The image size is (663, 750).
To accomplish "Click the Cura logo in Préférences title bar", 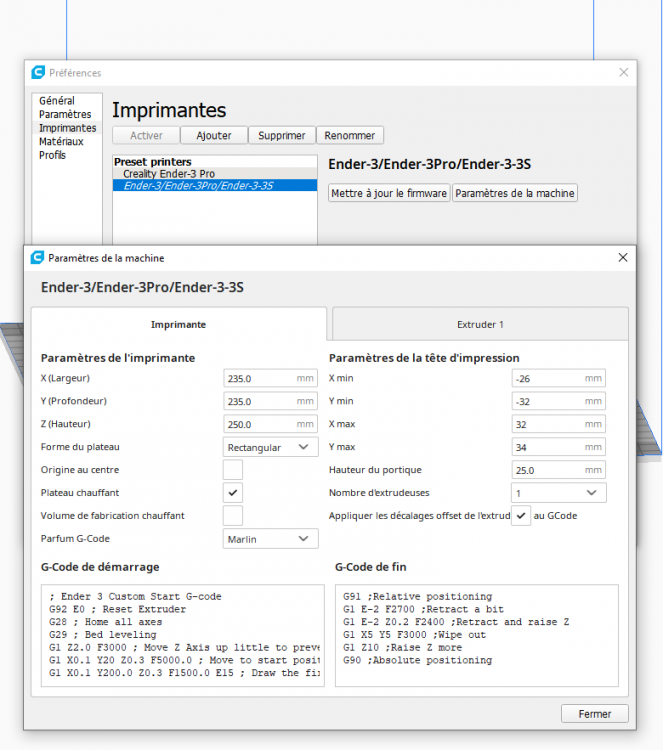I will [x=38, y=72].
